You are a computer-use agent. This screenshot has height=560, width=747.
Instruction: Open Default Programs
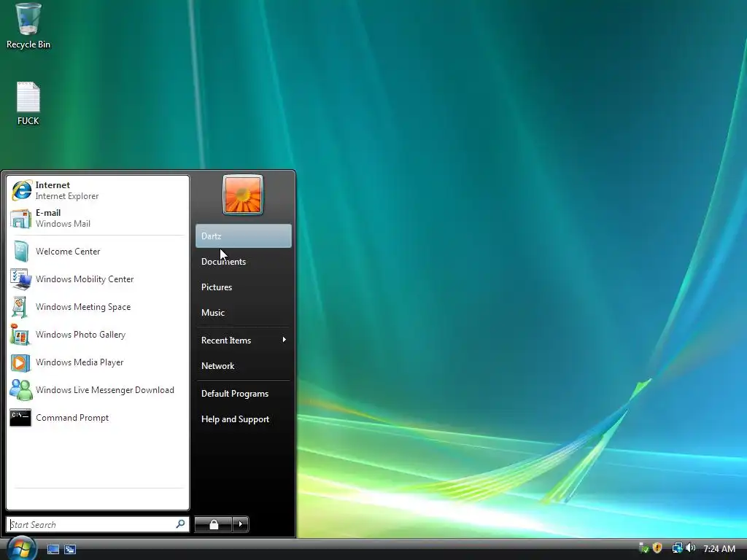click(x=244, y=394)
